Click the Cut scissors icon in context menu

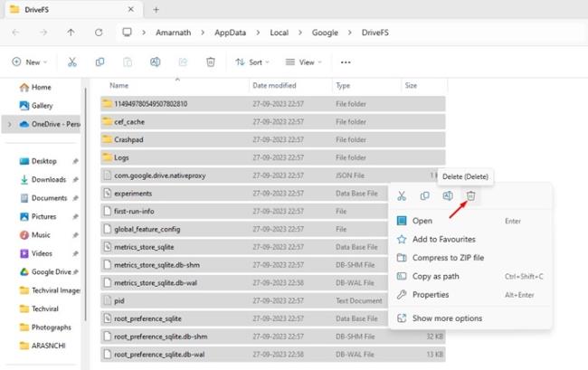(402, 195)
